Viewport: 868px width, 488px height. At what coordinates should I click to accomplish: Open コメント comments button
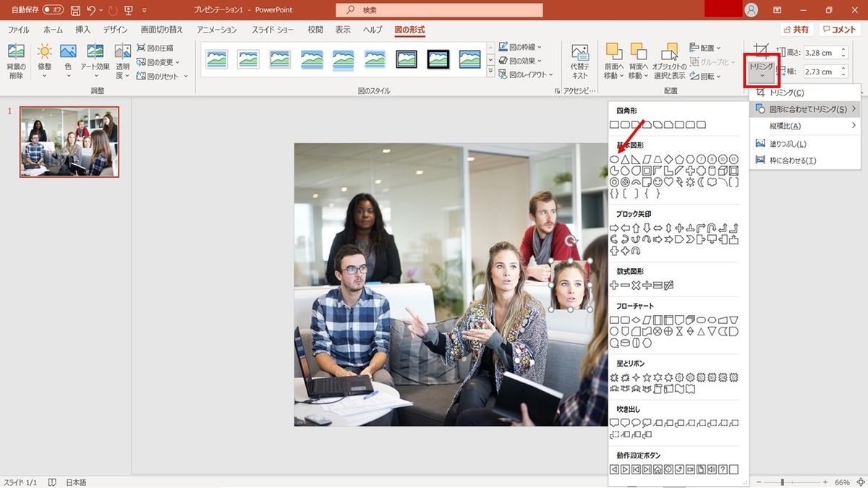click(839, 30)
